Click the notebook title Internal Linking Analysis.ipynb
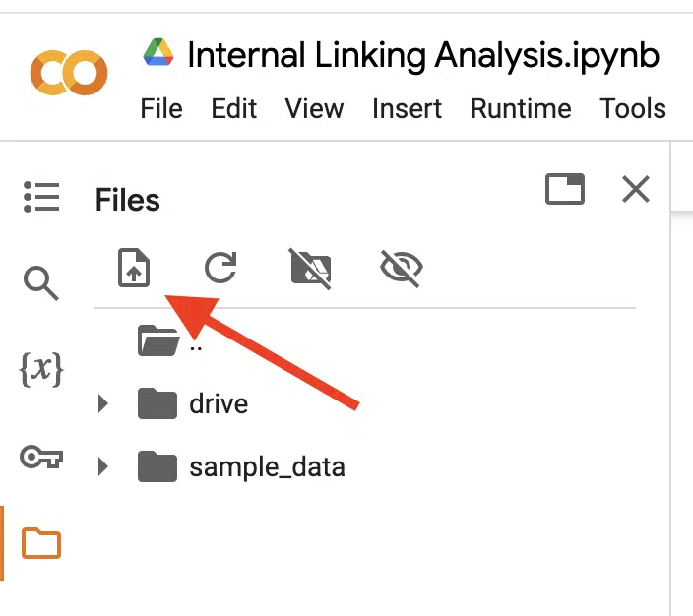 (423, 56)
